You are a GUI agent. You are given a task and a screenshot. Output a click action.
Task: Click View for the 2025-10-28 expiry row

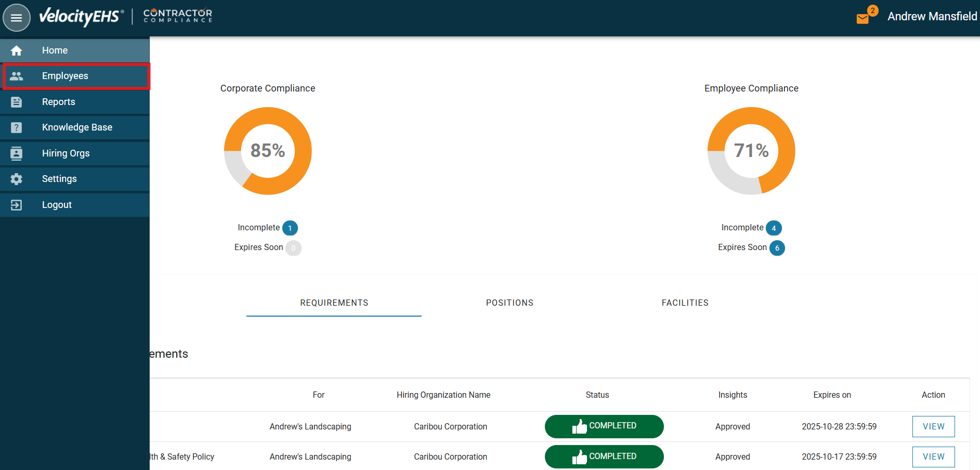tap(933, 426)
